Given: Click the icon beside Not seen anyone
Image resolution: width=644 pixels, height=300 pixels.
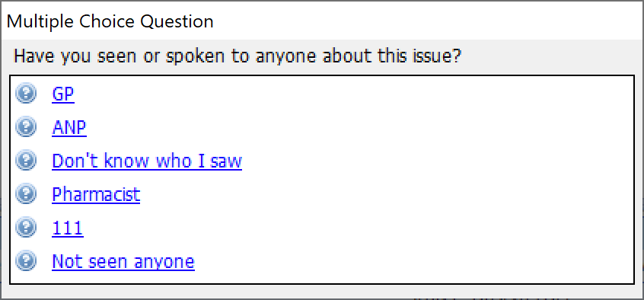Looking at the screenshot, I should (25, 260).
